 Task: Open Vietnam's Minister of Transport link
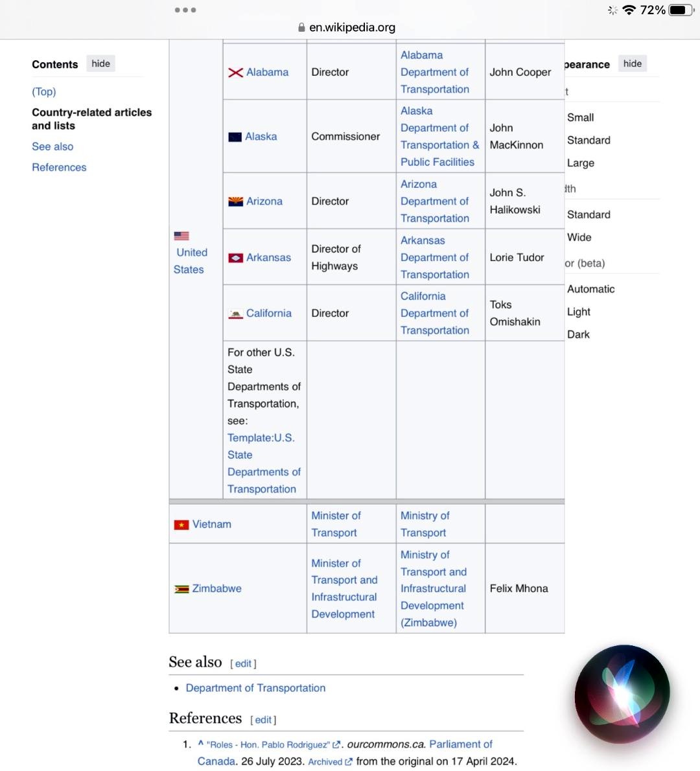336,524
